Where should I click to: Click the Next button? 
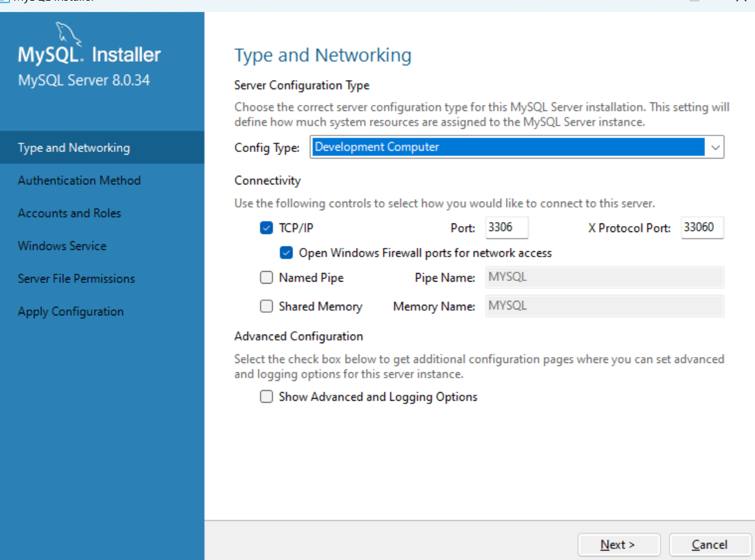pyautogui.click(x=619, y=545)
